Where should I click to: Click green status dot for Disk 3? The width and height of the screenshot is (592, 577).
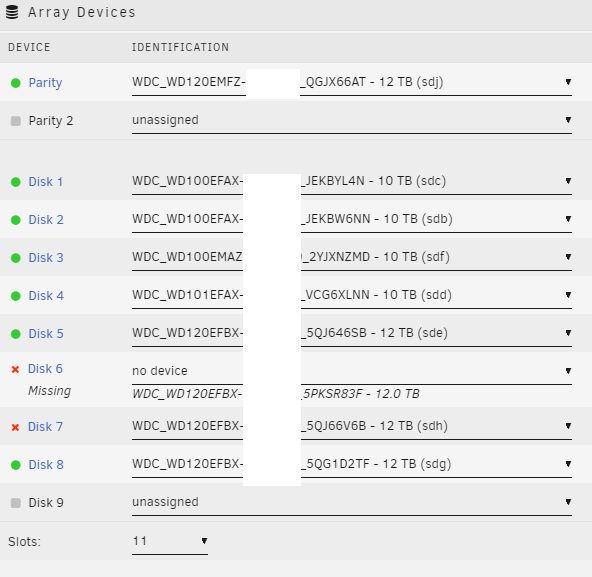pyautogui.click(x=15, y=258)
